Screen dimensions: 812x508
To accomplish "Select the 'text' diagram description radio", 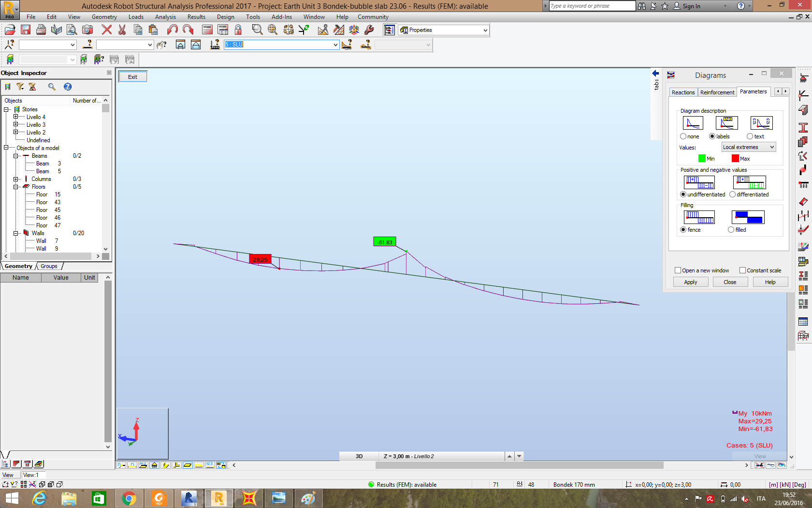I will [750, 136].
